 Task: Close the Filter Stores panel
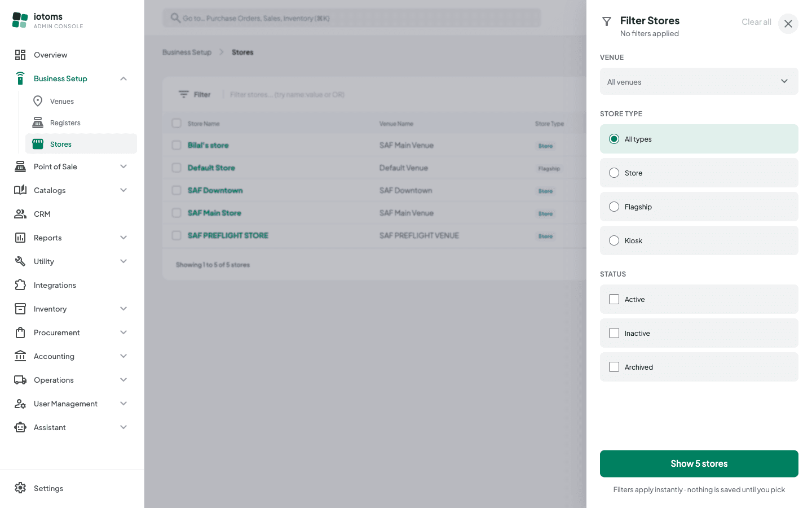(x=788, y=24)
